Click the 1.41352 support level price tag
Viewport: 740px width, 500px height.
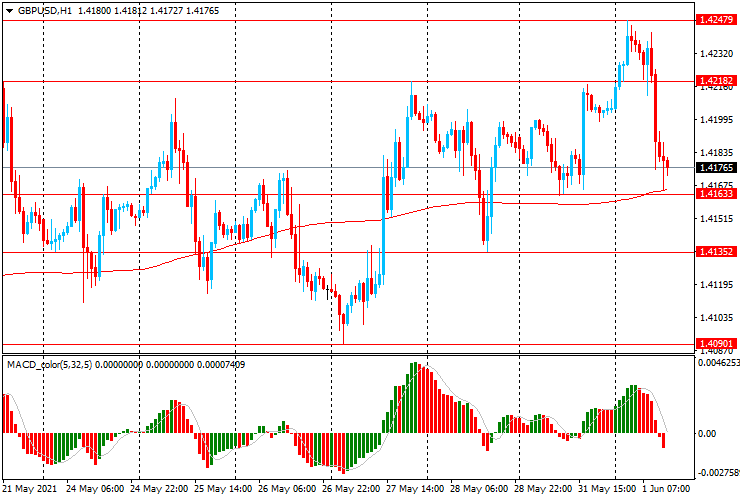pos(718,253)
